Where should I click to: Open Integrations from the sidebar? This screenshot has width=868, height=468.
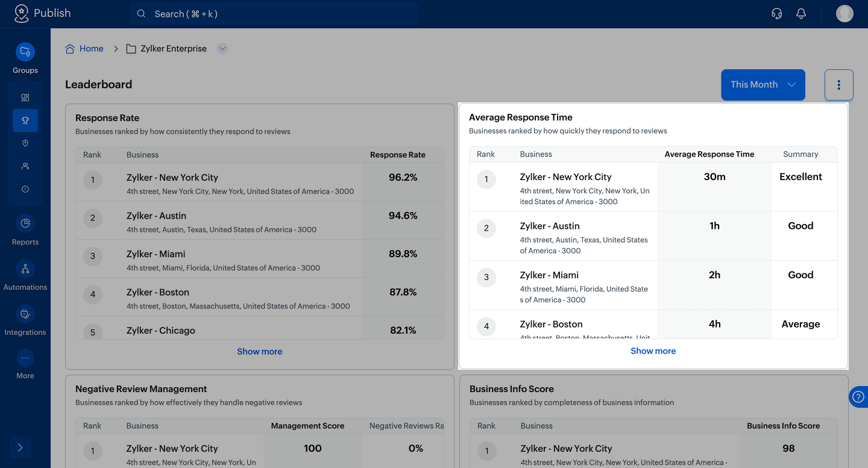click(x=25, y=314)
